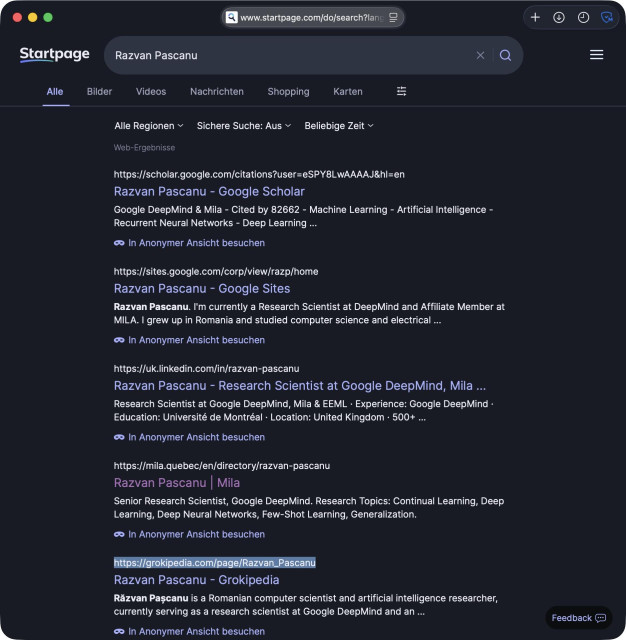Switch to the Karten tab

pyautogui.click(x=348, y=91)
